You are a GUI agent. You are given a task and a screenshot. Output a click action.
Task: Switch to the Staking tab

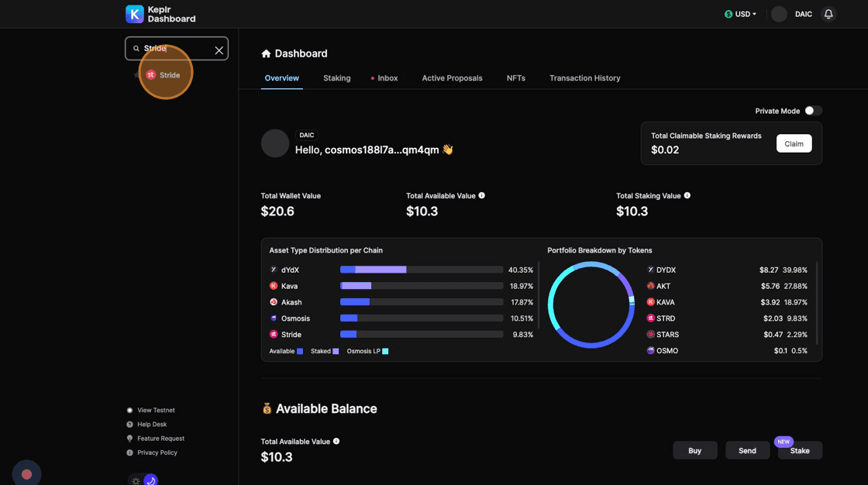click(336, 78)
